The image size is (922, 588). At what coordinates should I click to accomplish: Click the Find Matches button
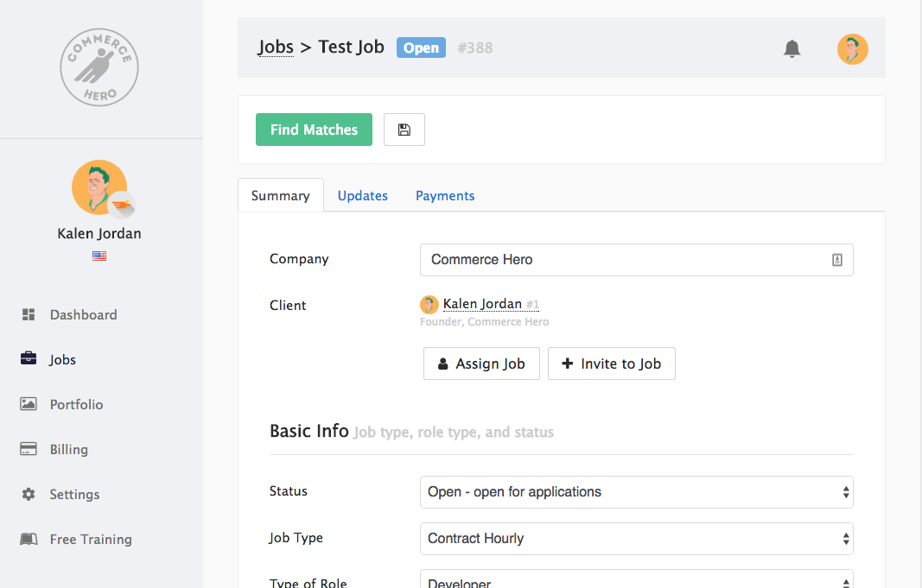tap(314, 130)
